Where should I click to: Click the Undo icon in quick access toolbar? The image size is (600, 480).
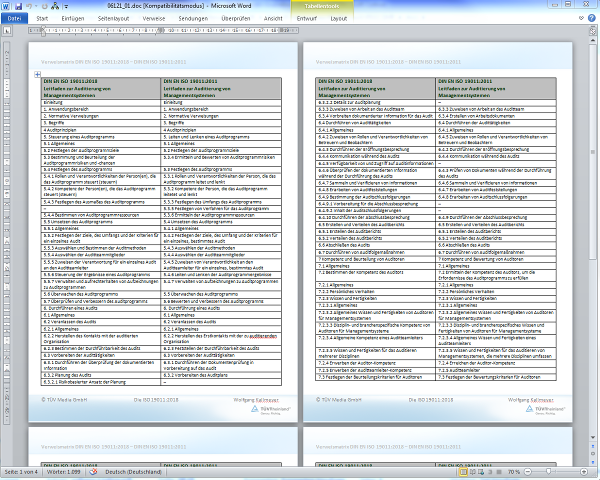tap(30, 5)
